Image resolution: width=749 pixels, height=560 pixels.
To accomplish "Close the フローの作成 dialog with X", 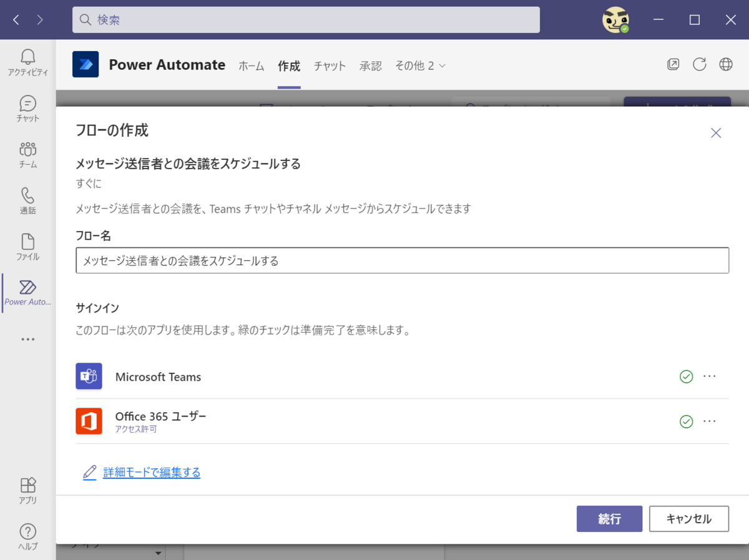I will tap(716, 133).
